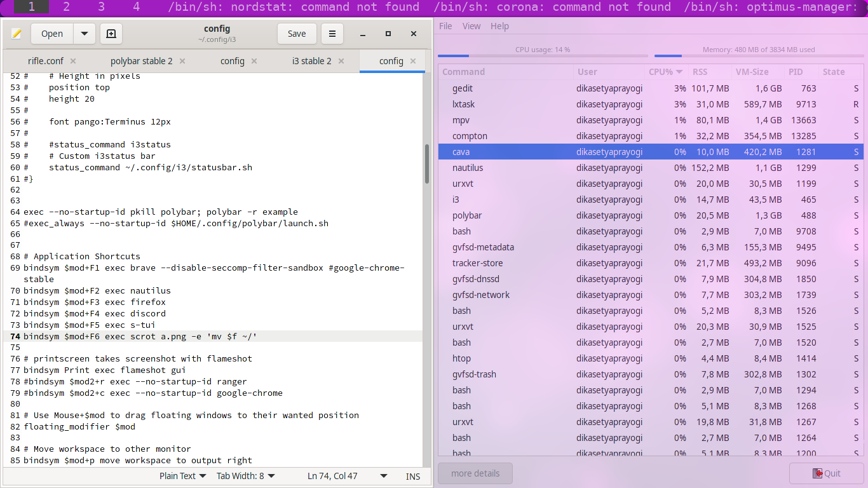Click the more details button
Screen dimensions: 868x488
pos(475,473)
